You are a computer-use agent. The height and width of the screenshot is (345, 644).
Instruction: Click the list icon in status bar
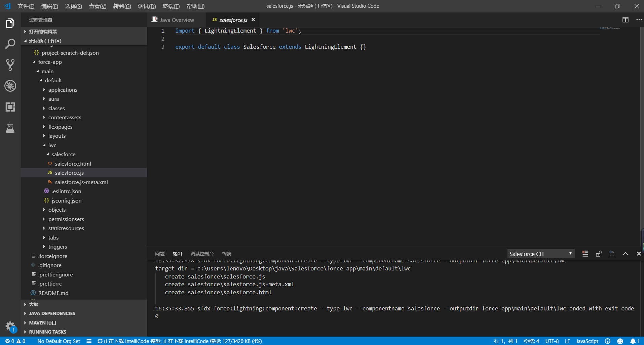89,341
